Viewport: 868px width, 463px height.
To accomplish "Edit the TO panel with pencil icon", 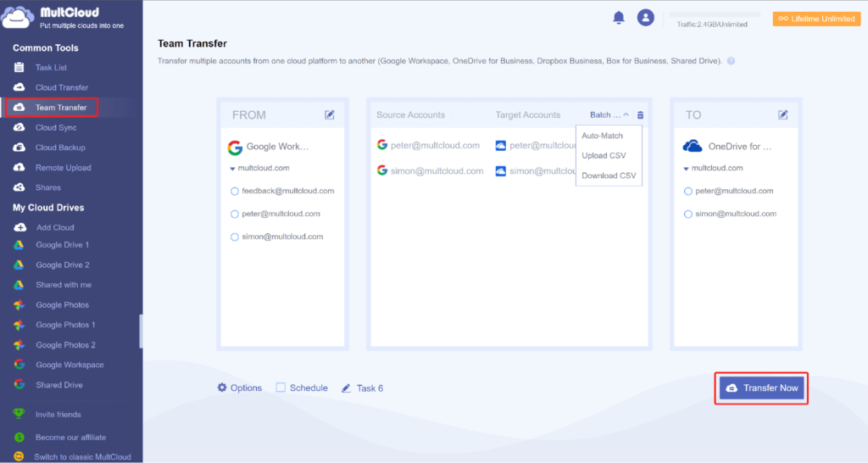I will point(782,114).
